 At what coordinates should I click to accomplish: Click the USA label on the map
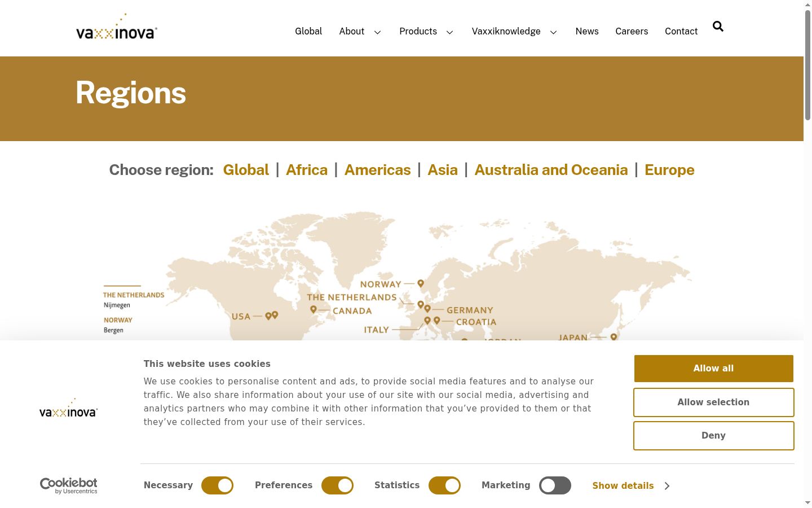tap(241, 317)
